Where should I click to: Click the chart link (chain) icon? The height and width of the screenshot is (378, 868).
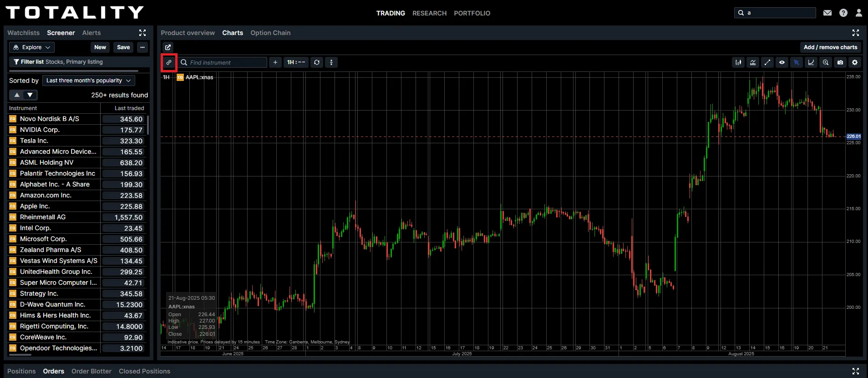(x=169, y=62)
